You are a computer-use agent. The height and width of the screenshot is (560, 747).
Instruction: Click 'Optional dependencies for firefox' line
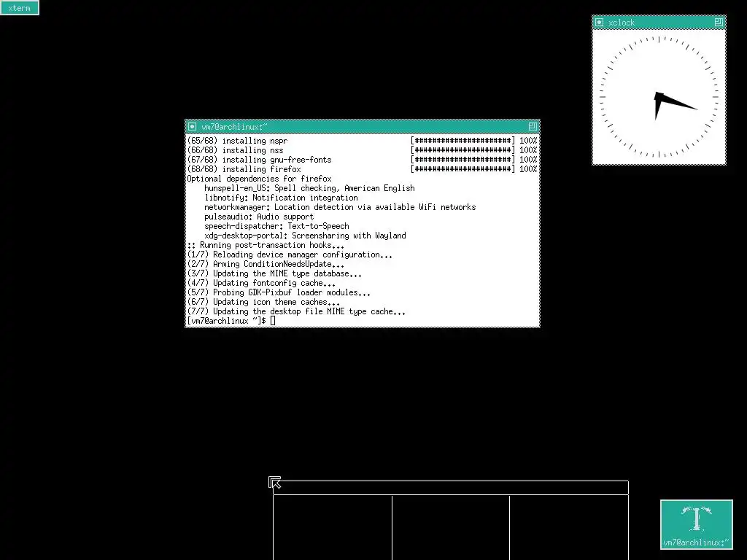pyautogui.click(x=259, y=179)
